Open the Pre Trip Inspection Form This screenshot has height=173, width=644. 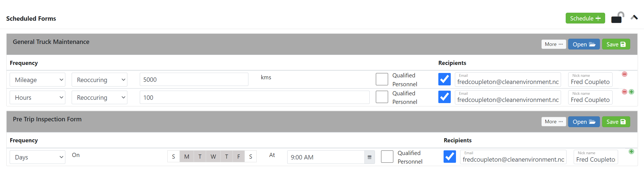(x=584, y=122)
